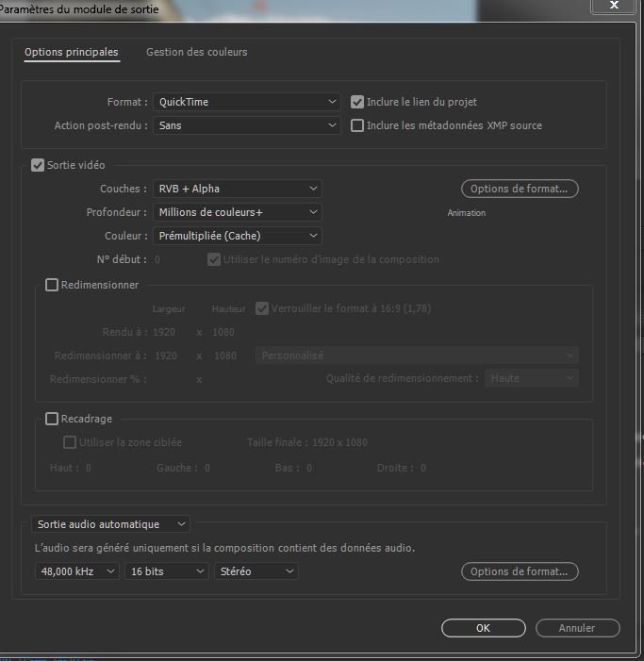Close the Paramètres du module de sortie dialog
Screen dimensions: 644x661
click(x=614, y=6)
